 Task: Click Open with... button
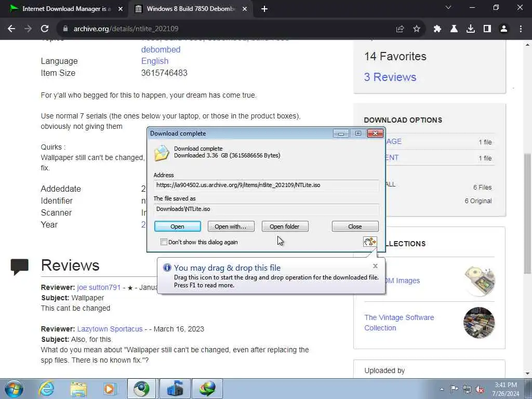pyautogui.click(x=231, y=227)
